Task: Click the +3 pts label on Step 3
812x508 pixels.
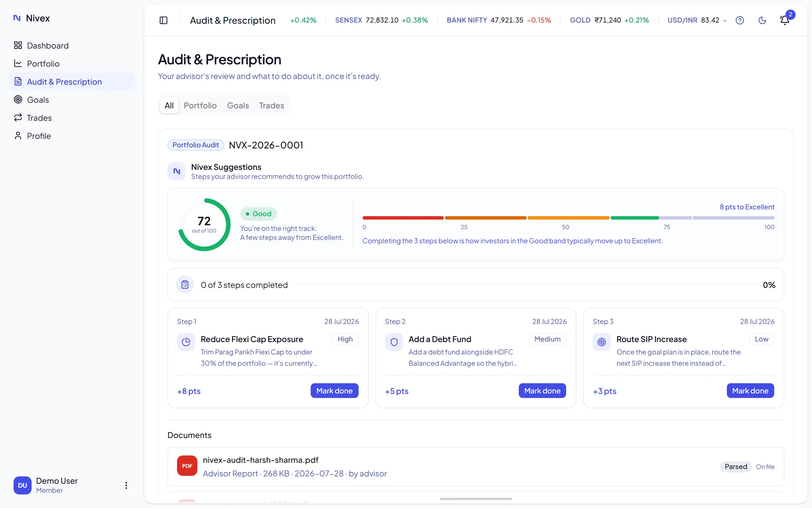Action: (x=604, y=391)
